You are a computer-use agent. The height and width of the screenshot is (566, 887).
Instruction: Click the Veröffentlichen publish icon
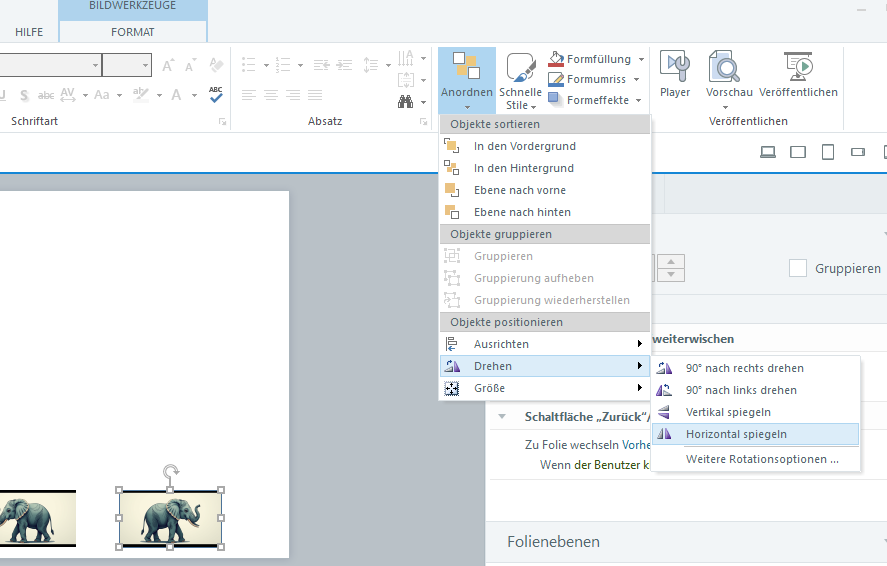[x=797, y=68]
